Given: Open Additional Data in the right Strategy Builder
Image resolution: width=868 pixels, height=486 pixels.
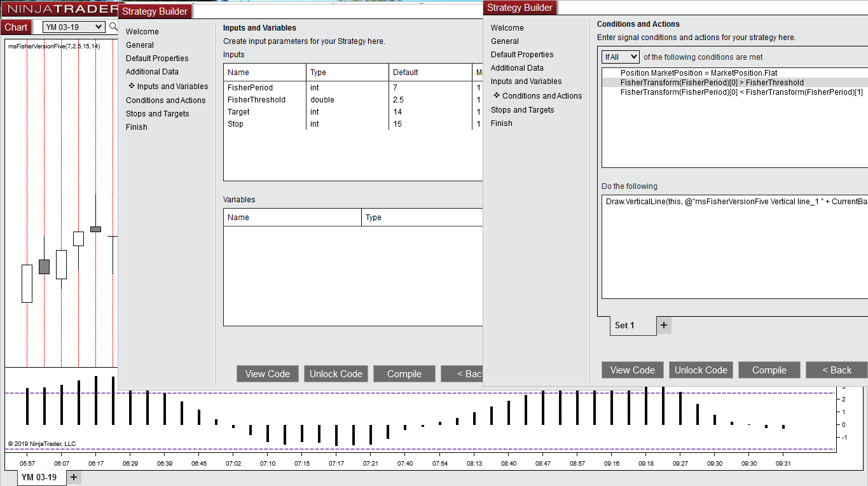Looking at the screenshot, I should coord(517,68).
